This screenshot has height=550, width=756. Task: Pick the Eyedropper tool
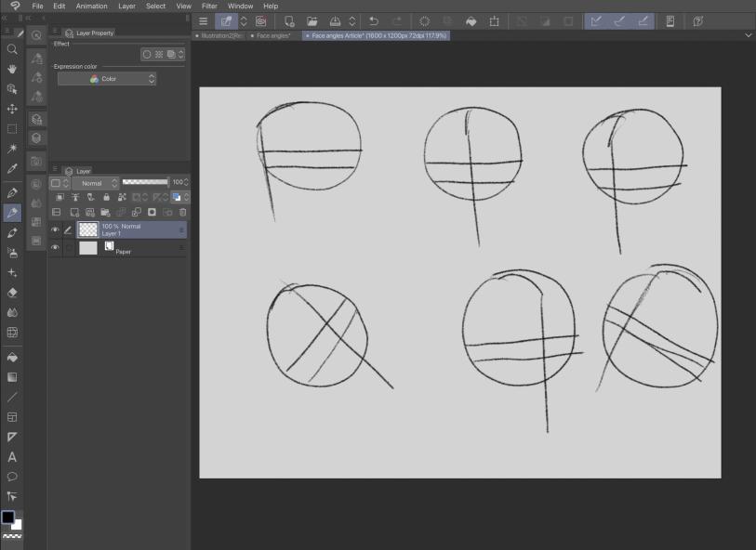tap(12, 169)
